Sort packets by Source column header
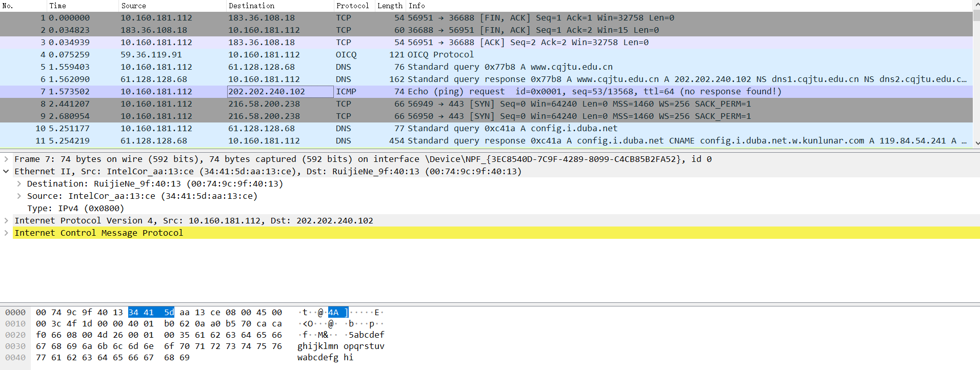The image size is (980, 370). (172, 6)
